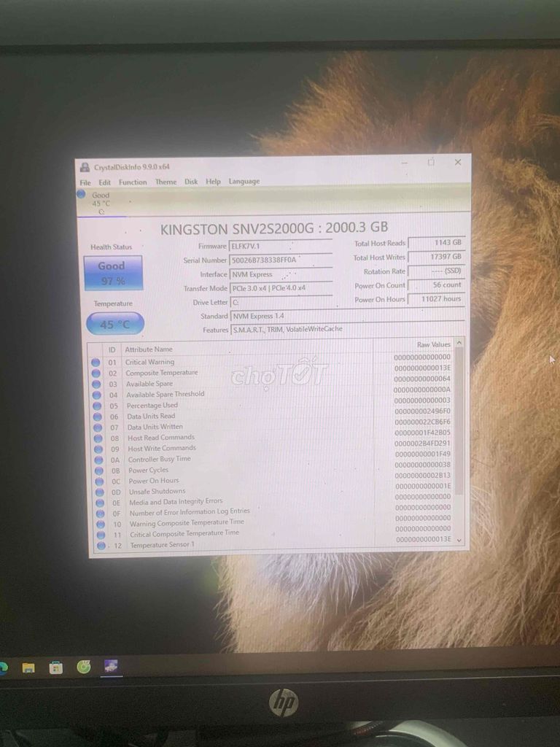The width and height of the screenshot is (560, 747).
Task: Select the Media and Data Integrity Errors icon
Action: pyautogui.click(x=100, y=503)
